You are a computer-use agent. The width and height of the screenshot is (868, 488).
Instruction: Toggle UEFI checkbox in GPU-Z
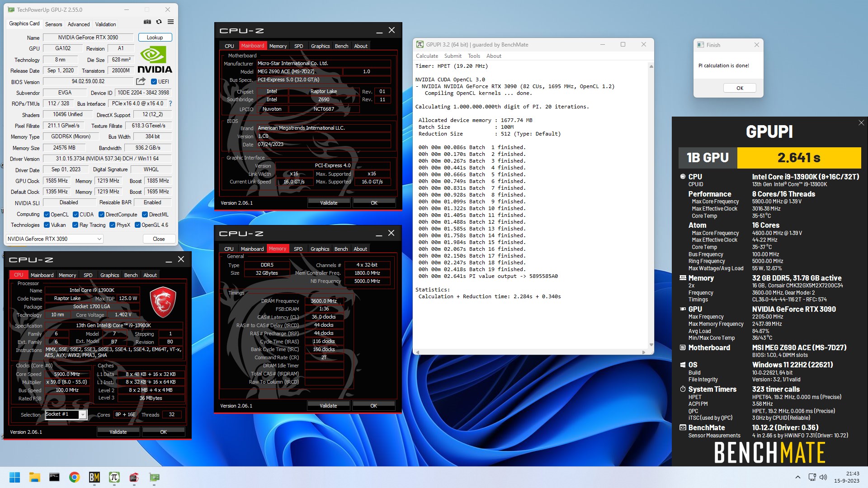point(154,82)
